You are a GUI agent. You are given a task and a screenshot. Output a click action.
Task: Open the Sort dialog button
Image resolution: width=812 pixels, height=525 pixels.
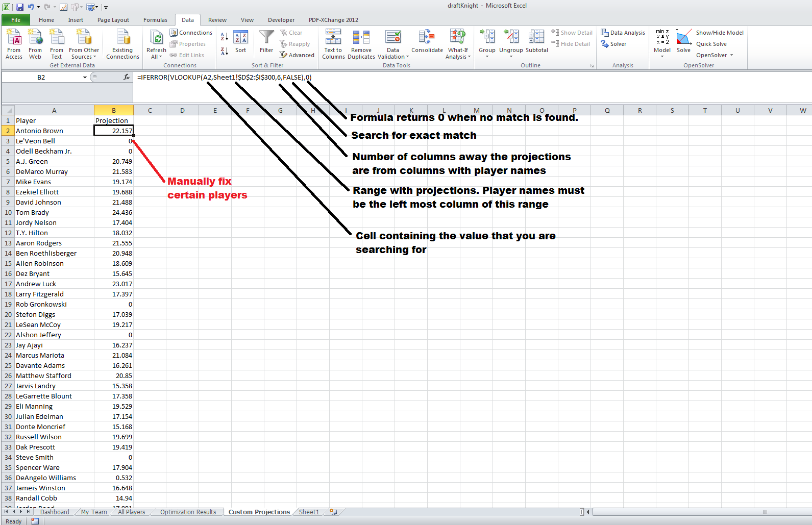(x=240, y=42)
